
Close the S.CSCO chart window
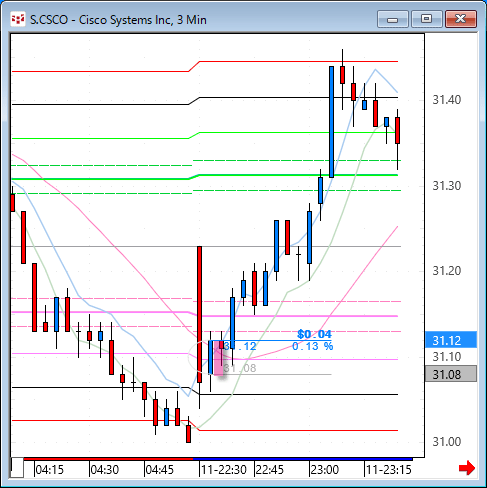(x=461, y=19)
